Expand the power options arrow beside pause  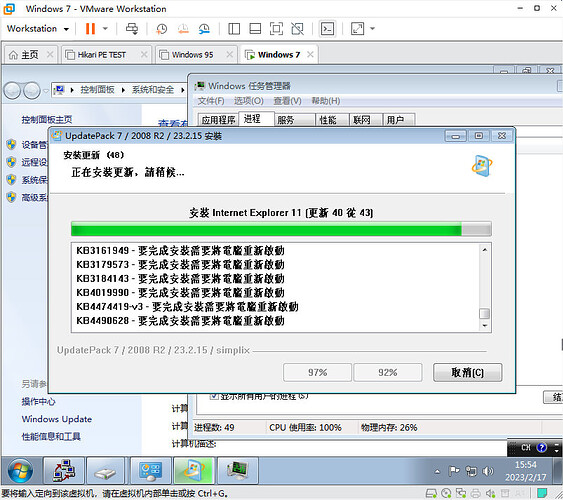105,28
